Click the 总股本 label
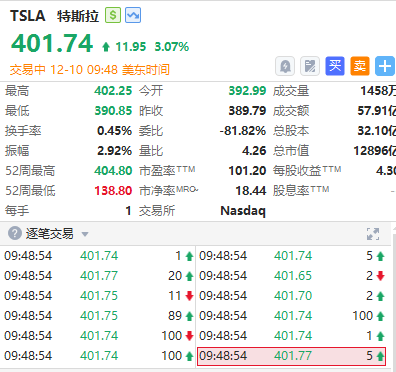 point(291,131)
